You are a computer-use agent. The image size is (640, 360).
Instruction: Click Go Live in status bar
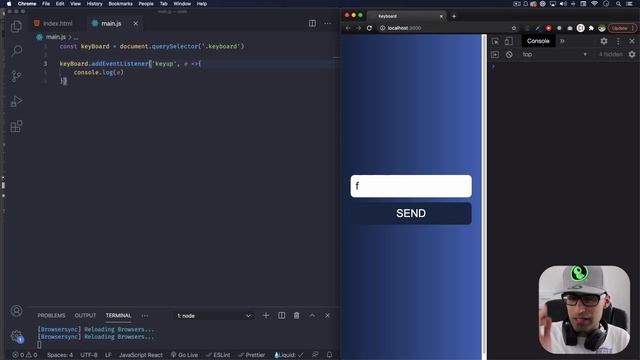point(184,355)
